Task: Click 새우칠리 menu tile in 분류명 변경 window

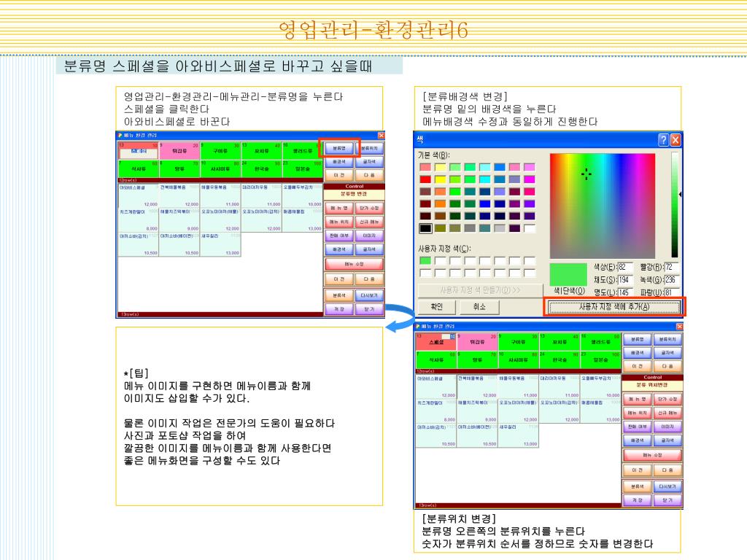Action: (220, 244)
